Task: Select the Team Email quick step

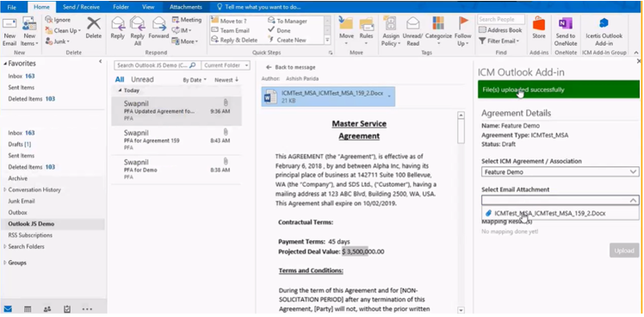Action: [230, 30]
